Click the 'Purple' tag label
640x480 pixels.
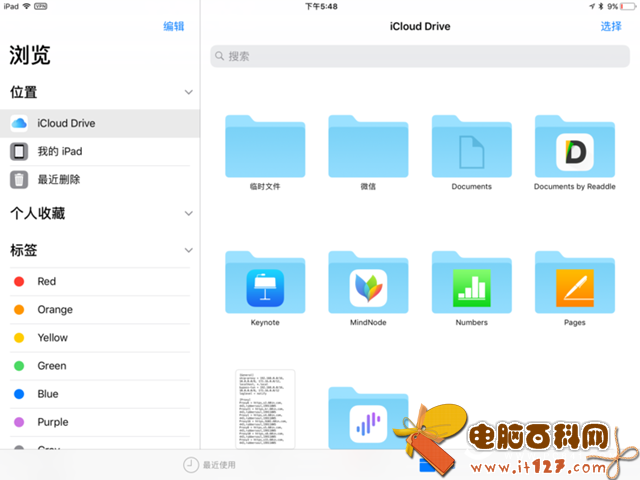pos(53,422)
